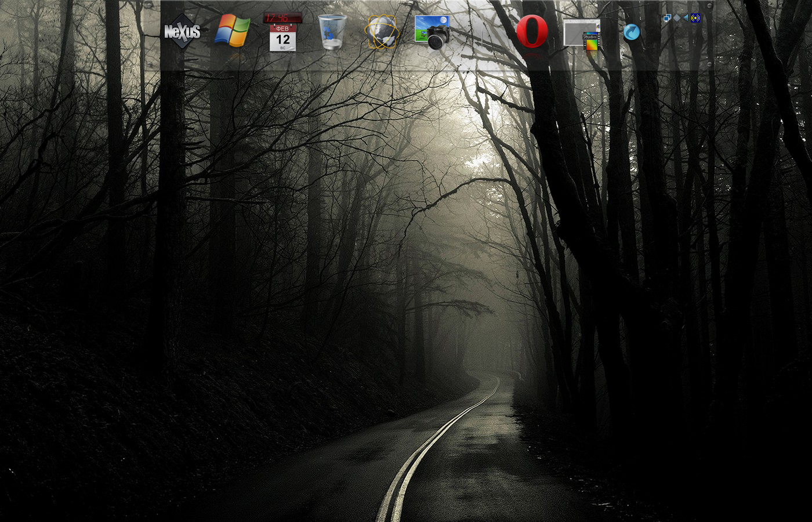Open the network computers tray icon
Viewport: 812px width, 522px height.
667,18
